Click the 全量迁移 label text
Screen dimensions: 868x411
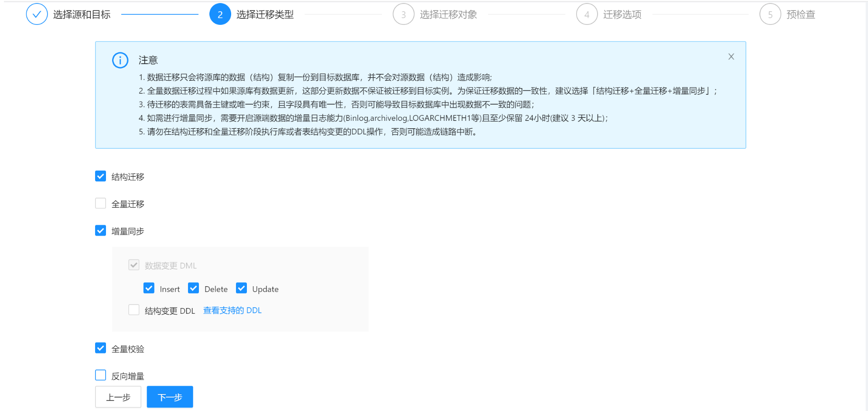coord(128,204)
